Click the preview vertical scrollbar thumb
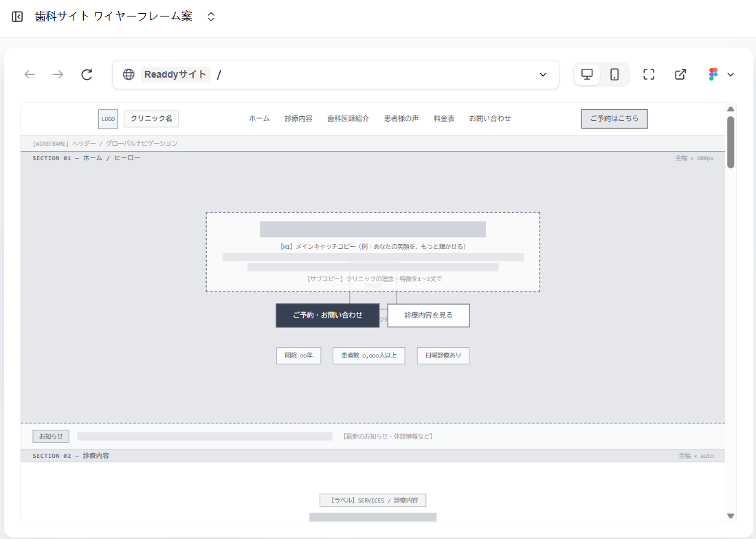 (731, 142)
